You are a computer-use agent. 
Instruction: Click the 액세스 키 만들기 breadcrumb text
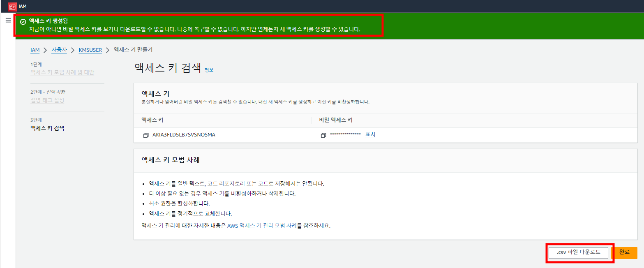(133, 50)
